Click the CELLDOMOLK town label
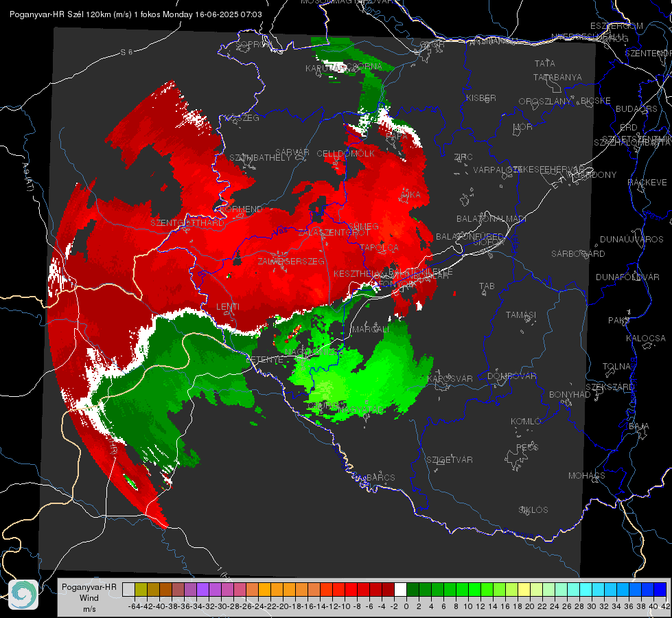The height and width of the screenshot is (618, 672). [346, 154]
